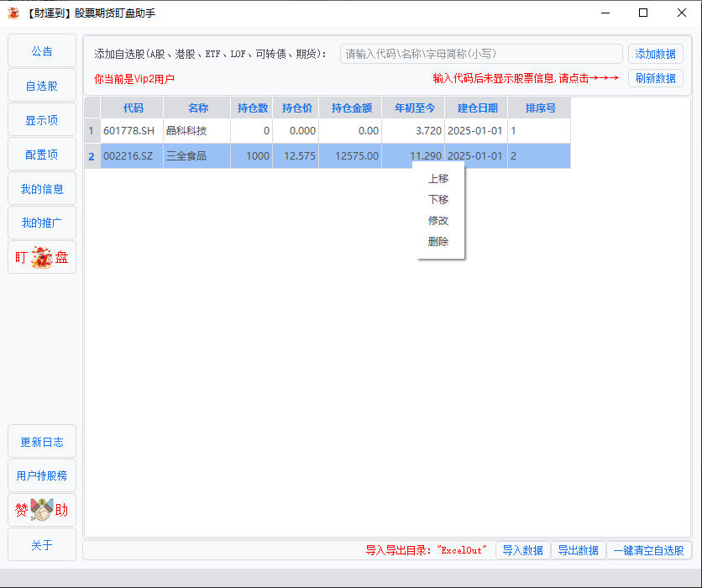The image size is (702, 588).
Task: Open the 用户持股榜 holdings ranking
Action: (41, 475)
